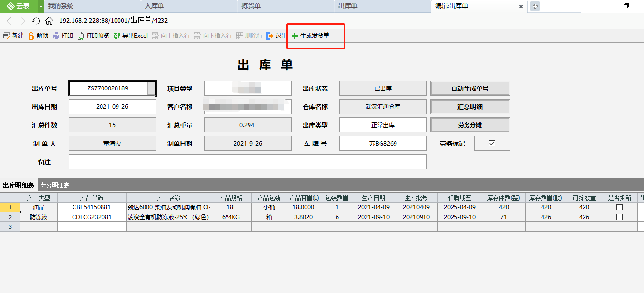The width and height of the screenshot is (644, 293).
Task: Click 保质期至 cell 2025-09-10
Action: point(460,217)
